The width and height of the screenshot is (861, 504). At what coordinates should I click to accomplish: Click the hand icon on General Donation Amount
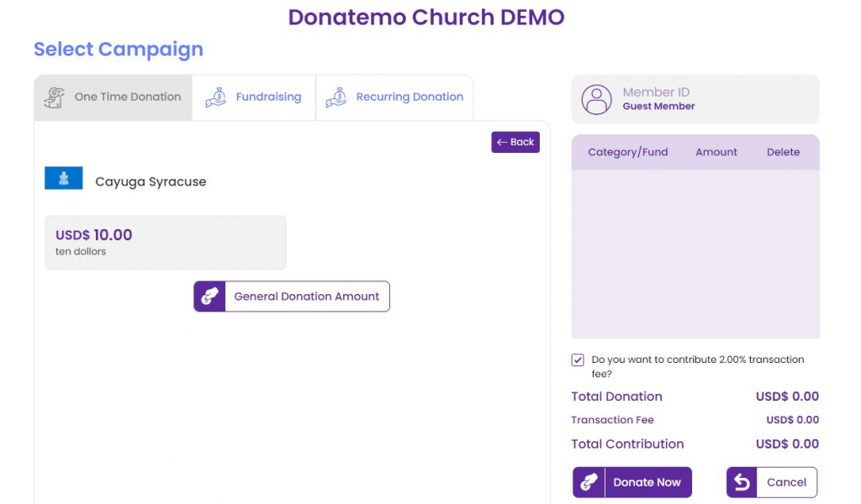point(209,296)
